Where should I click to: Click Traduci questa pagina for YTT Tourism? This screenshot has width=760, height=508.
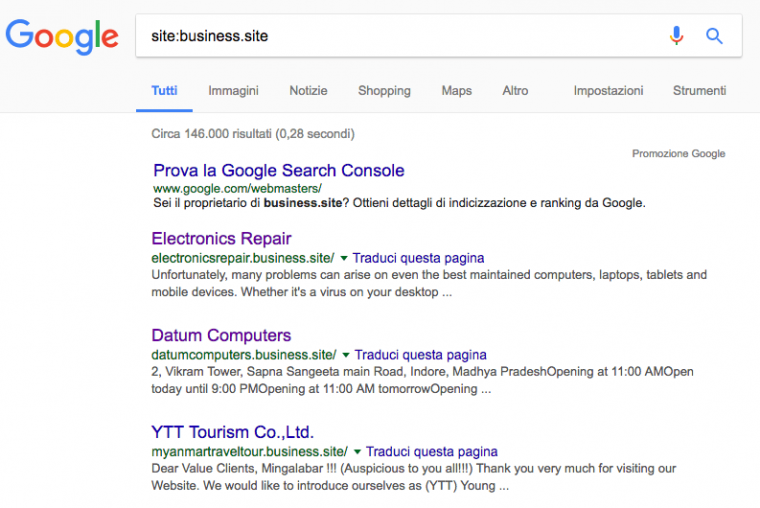pyautogui.click(x=431, y=452)
